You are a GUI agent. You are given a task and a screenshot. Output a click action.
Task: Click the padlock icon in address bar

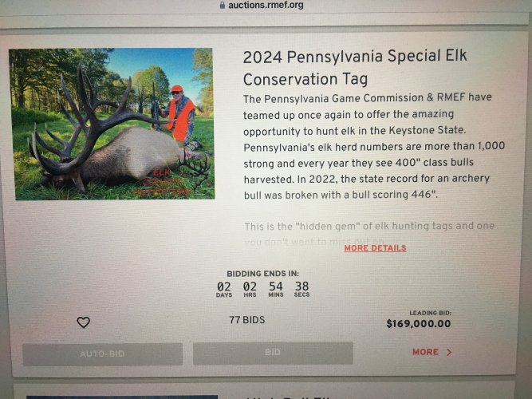point(223,5)
